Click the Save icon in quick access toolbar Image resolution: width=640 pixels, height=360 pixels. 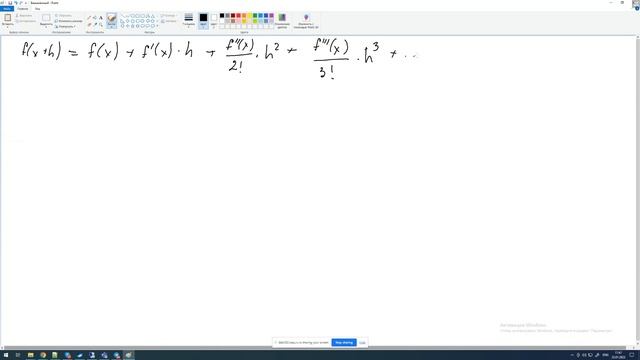click(10, 3)
